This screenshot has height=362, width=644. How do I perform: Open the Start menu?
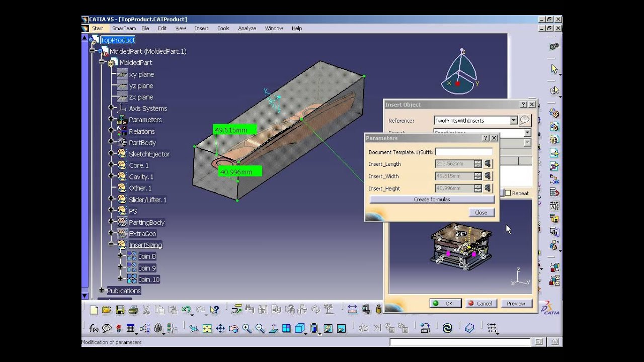pyautogui.click(x=98, y=29)
